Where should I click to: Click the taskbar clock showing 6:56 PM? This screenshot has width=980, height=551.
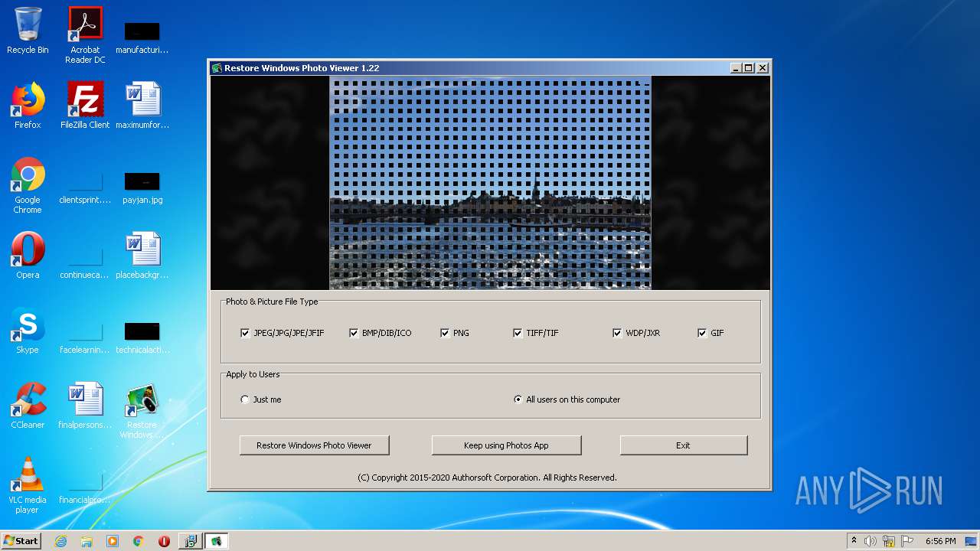(x=940, y=541)
